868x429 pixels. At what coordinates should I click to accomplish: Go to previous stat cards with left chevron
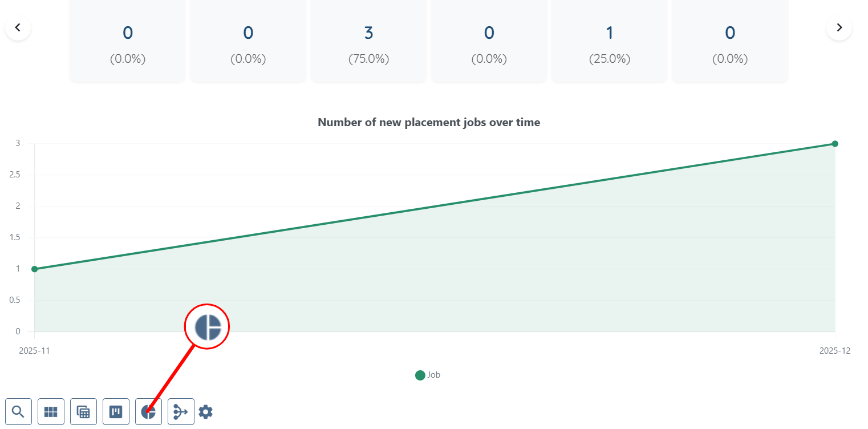pos(18,27)
